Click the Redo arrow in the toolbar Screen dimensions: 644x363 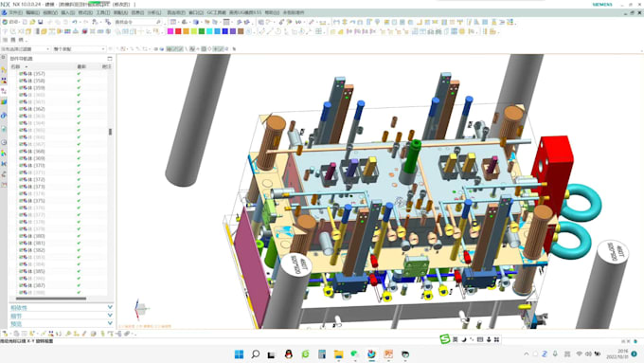click(86, 22)
